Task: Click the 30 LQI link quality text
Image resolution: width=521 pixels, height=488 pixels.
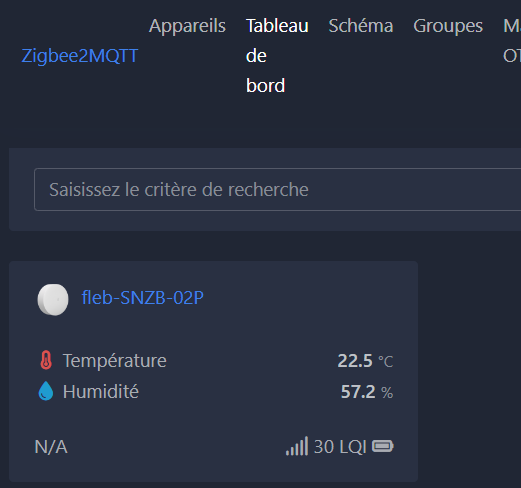Action: (x=340, y=447)
